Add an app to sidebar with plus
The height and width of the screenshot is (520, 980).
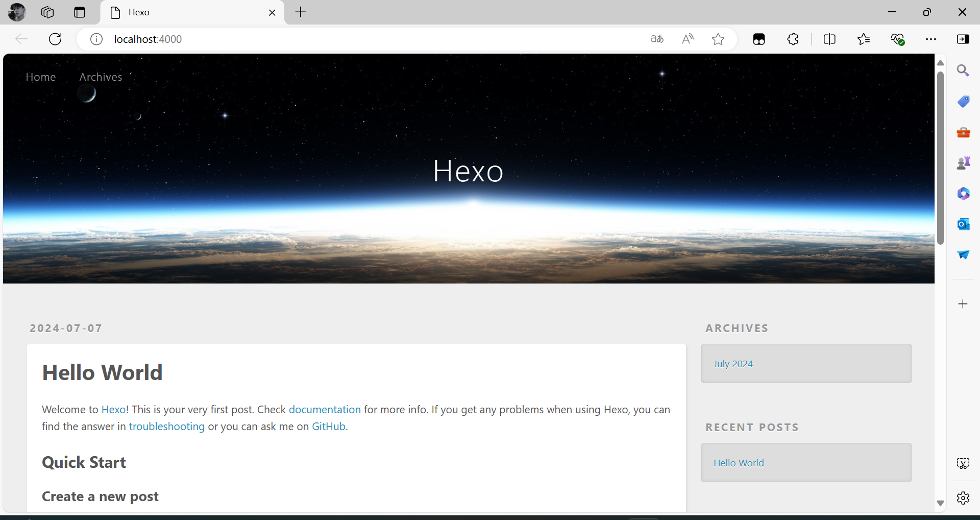point(963,304)
